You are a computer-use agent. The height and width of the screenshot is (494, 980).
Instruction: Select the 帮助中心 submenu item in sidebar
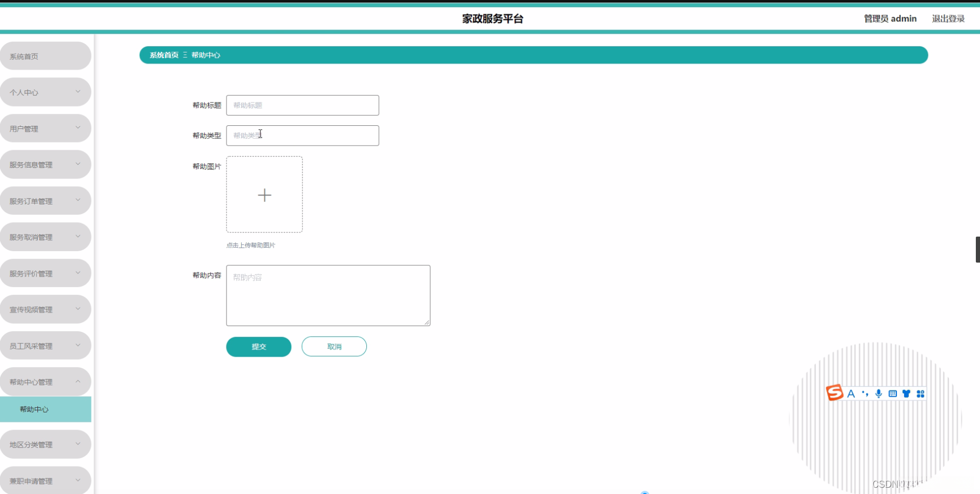[46, 409]
